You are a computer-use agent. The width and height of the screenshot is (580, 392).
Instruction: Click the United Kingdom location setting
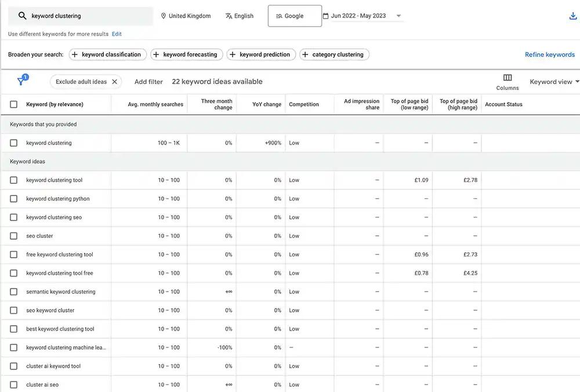(186, 16)
